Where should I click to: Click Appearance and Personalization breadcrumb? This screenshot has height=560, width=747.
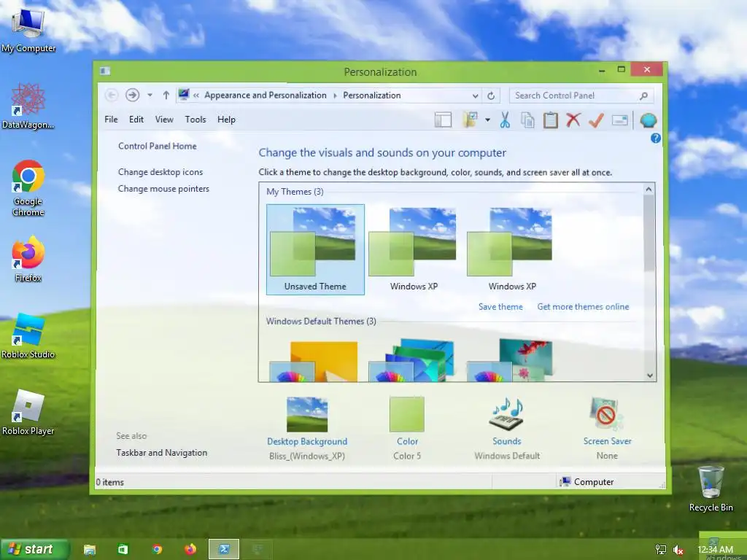tap(266, 96)
